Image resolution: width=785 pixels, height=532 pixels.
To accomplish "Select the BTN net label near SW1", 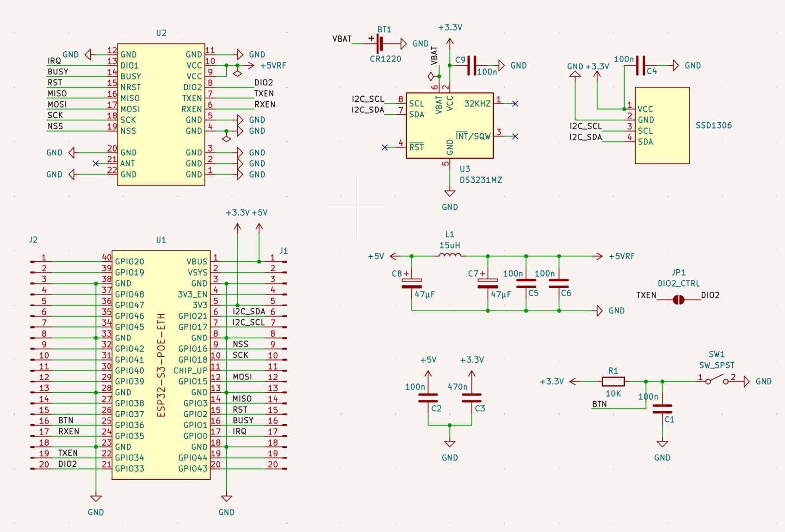I will (x=599, y=403).
